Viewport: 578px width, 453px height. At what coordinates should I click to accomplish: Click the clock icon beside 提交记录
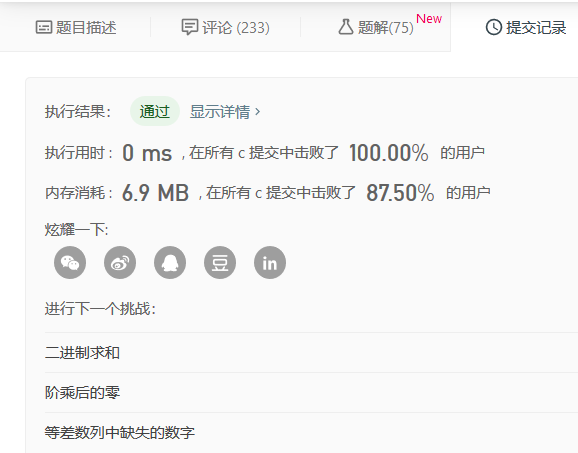(x=494, y=27)
